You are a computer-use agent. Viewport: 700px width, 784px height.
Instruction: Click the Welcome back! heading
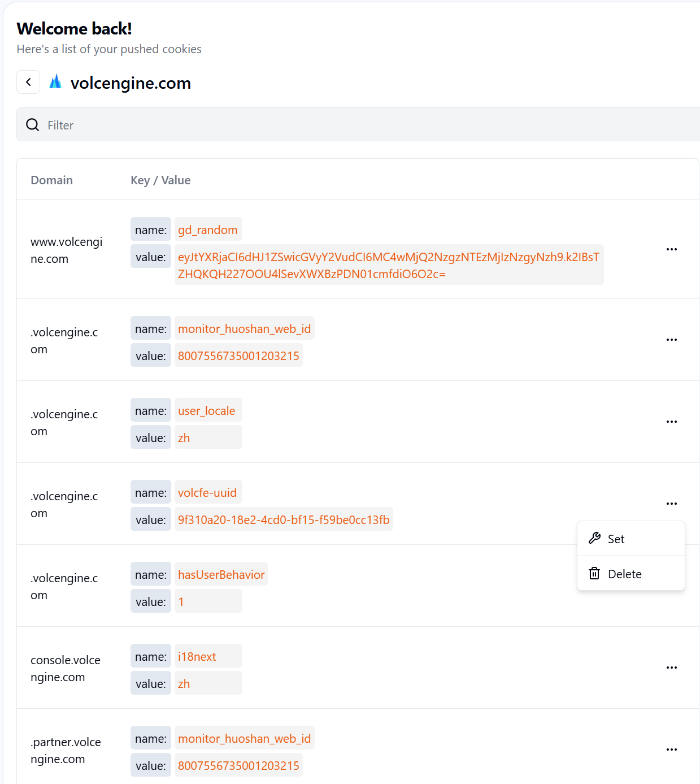point(74,28)
